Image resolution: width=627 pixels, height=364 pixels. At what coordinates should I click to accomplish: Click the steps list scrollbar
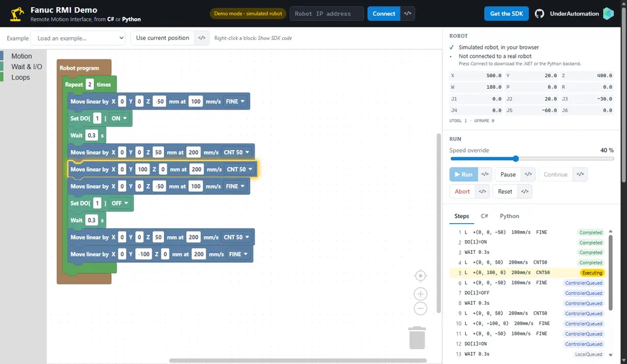coord(611,272)
